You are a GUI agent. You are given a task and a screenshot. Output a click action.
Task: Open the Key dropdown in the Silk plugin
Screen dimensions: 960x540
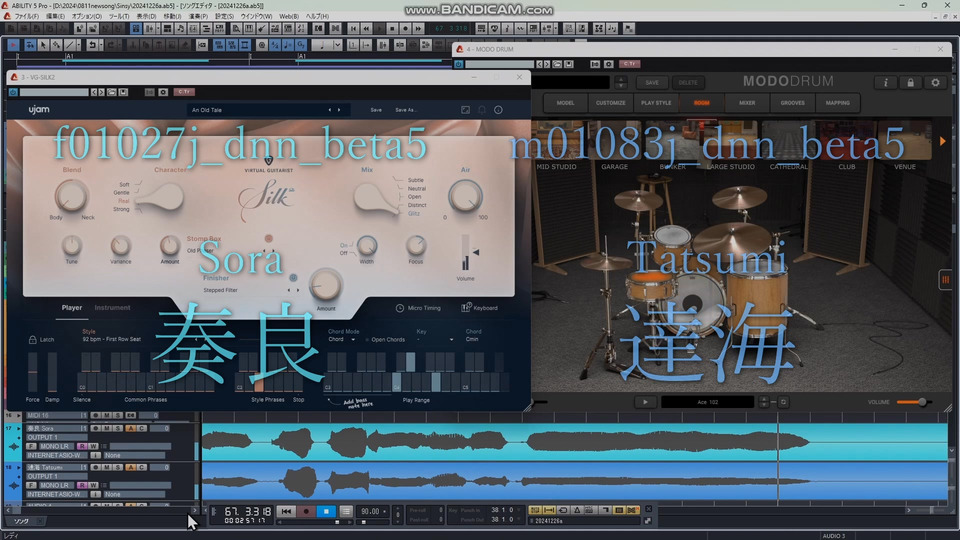435,339
